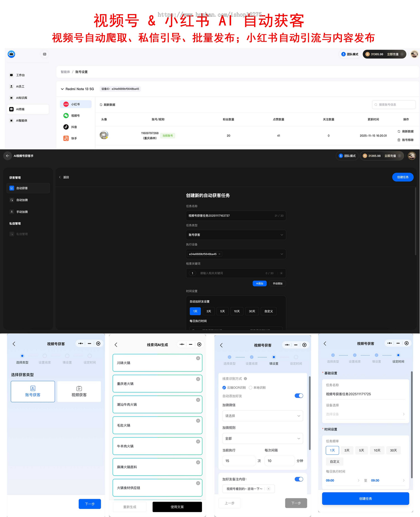Open the 加微规则 dropdown showing 全部
420x517 pixels.
[262, 438]
